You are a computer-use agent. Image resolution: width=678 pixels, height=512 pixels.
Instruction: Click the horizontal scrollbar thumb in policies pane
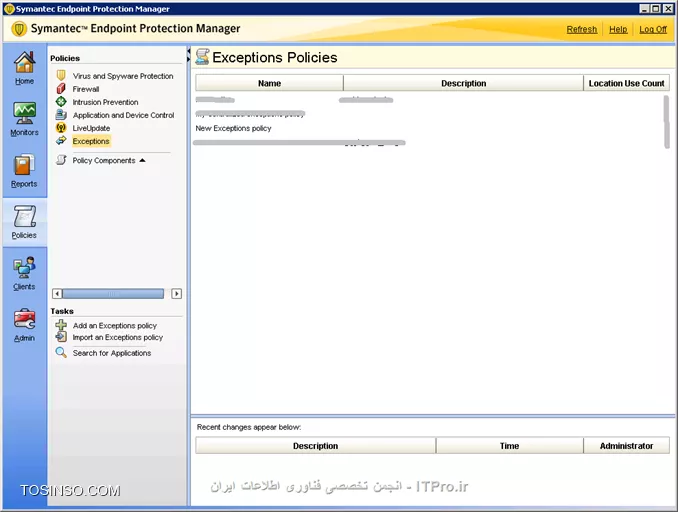(113, 294)
